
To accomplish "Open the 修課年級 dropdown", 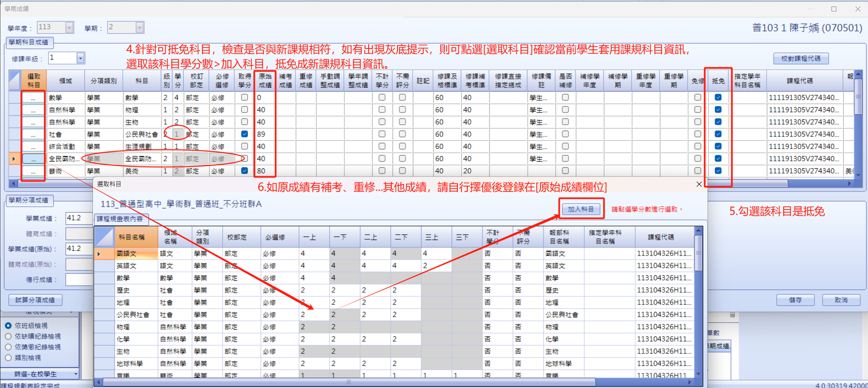I will pyautogui.click(x=80, y=58).
